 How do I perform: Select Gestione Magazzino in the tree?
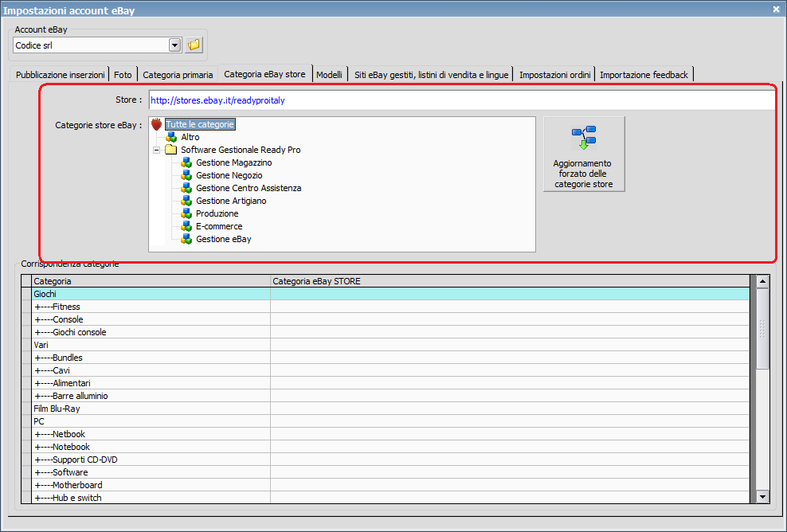234,162
